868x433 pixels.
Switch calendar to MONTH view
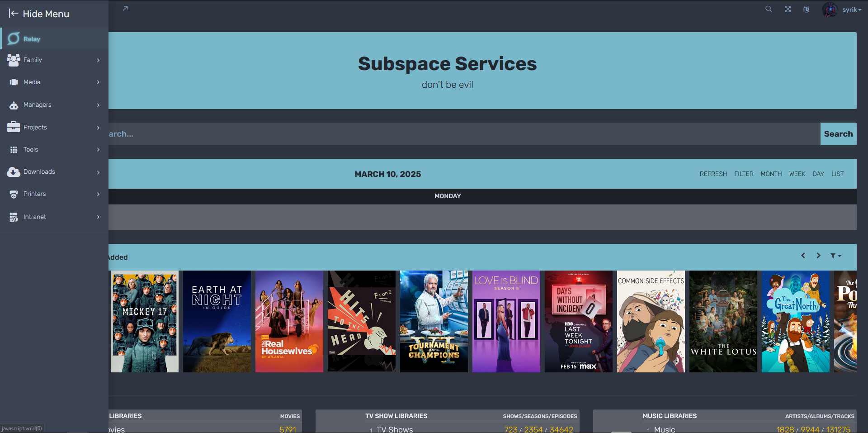(771, 174)
